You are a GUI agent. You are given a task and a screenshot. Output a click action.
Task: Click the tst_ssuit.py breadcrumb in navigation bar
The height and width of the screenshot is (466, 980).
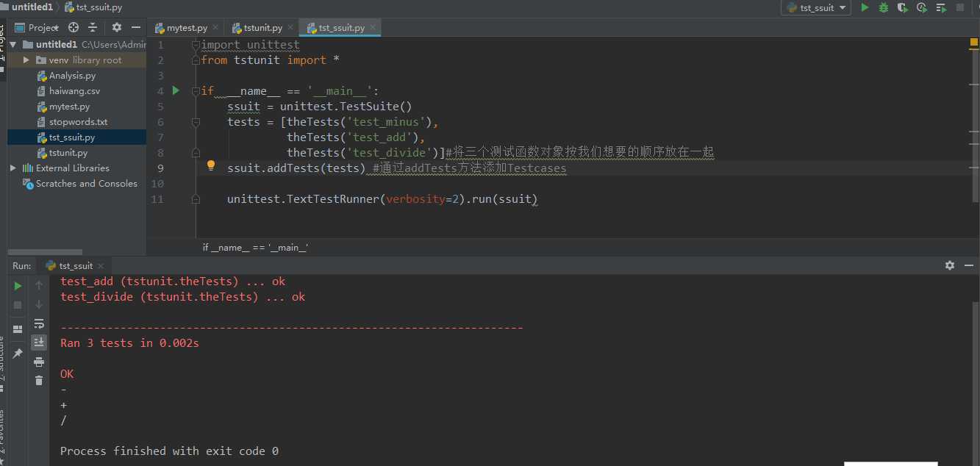tap(93, 7)
